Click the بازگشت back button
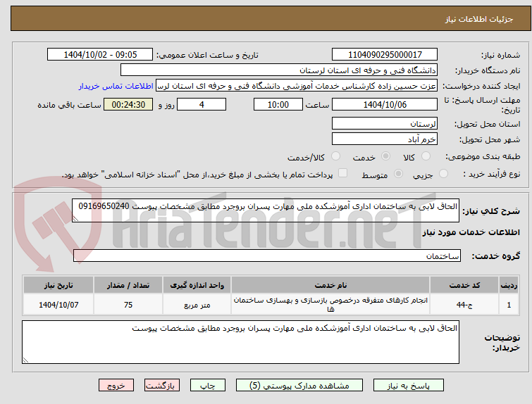532x404 pixels. click(x=162, y=386)
